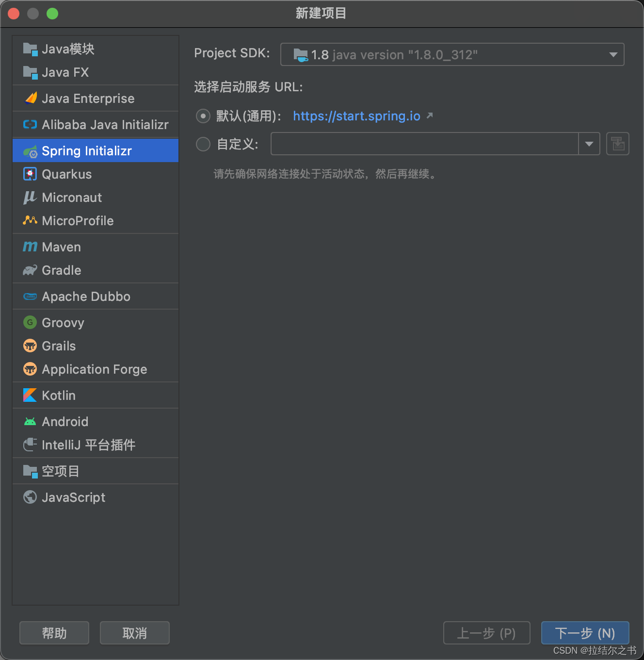Close the 新建项目 dialog with red button
The image size is (644, 660).
14,14
